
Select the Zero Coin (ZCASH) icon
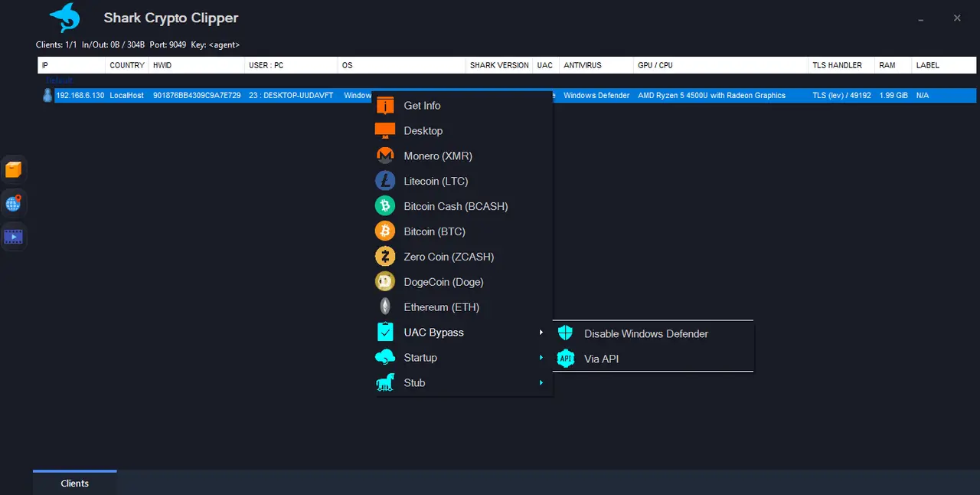click(384, 257)
